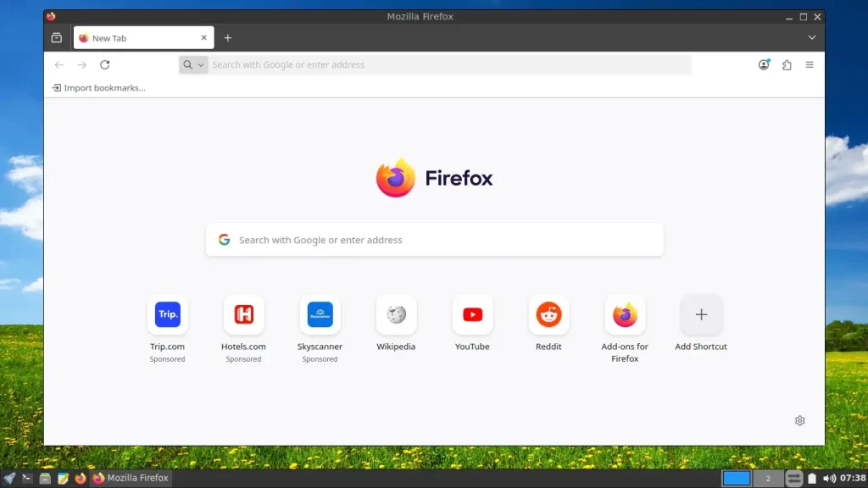Launch Firefox from taskbar quick launcher

point(81,478)
